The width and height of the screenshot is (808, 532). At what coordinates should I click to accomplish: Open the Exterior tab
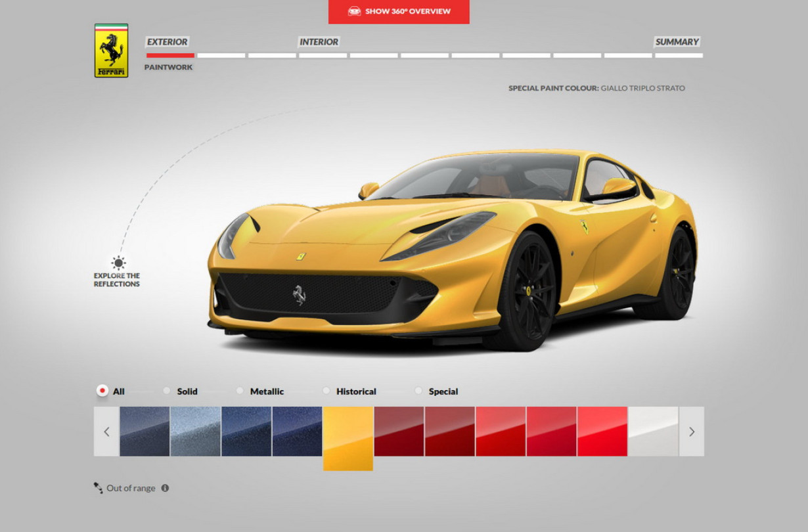pos(167,42)
